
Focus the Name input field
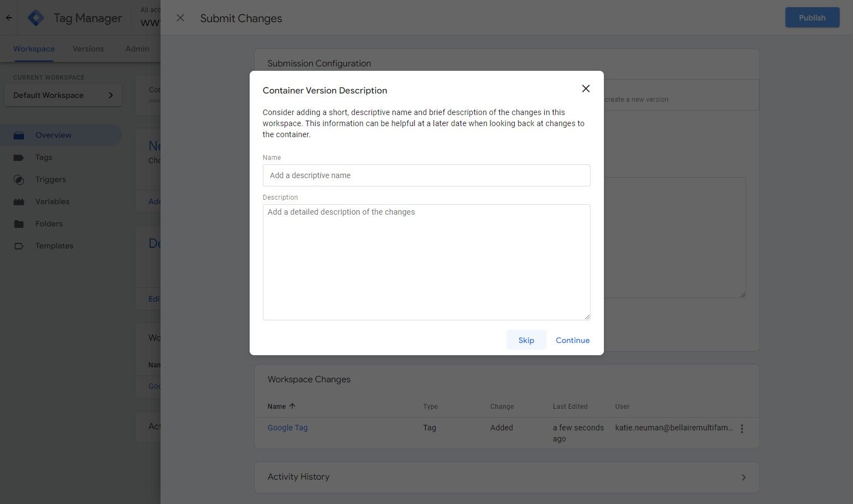point(426,175)
